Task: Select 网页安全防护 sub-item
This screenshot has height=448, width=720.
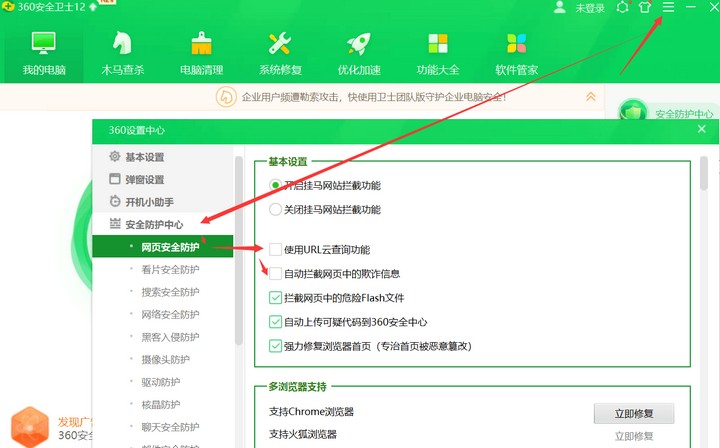Action: coord(163,246)
